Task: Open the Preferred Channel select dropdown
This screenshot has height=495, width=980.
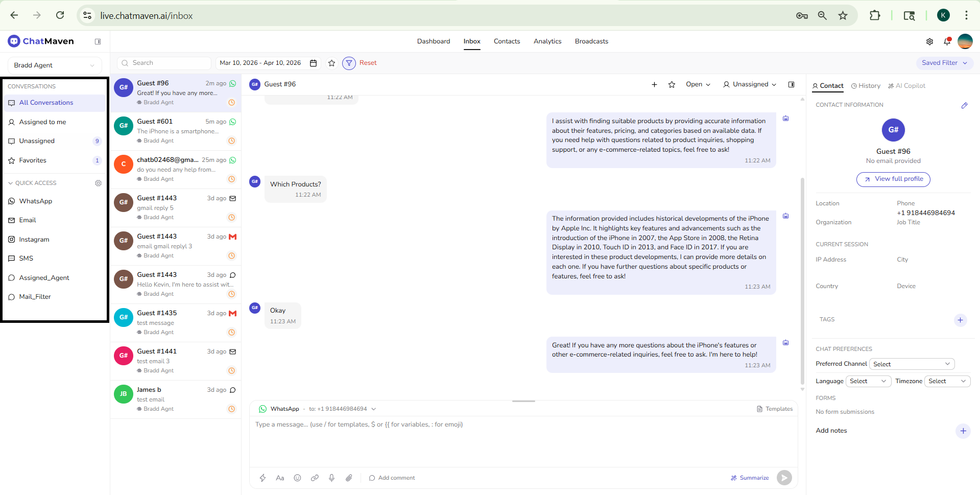Action: [x=912, y=364]
